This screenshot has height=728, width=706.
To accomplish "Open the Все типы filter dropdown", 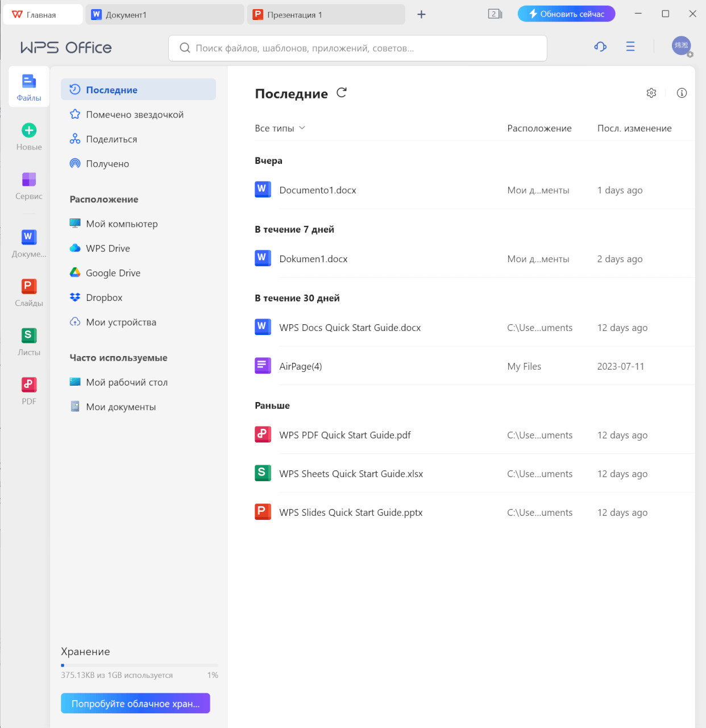I will coord(280,128).
